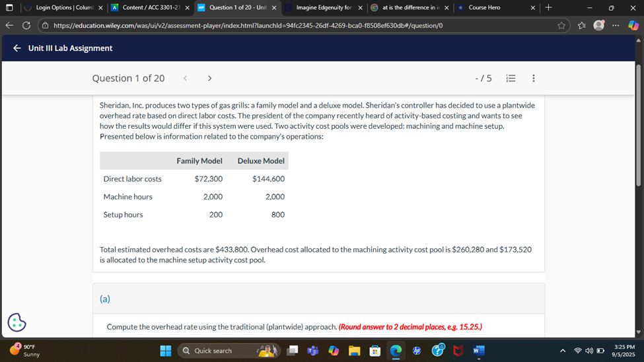Click the Machine hours row label
The width and height of the screenshot is (644, 362).
click(127, 197)
